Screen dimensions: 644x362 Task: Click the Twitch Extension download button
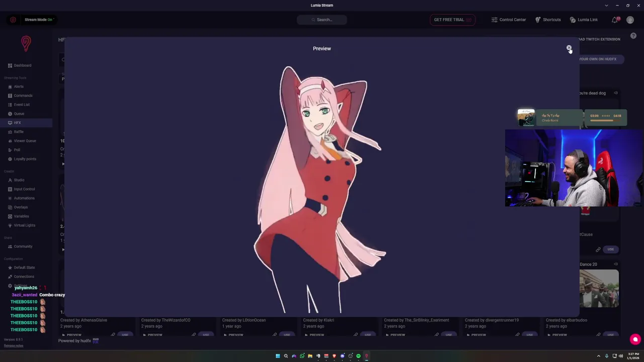[599, 39]
